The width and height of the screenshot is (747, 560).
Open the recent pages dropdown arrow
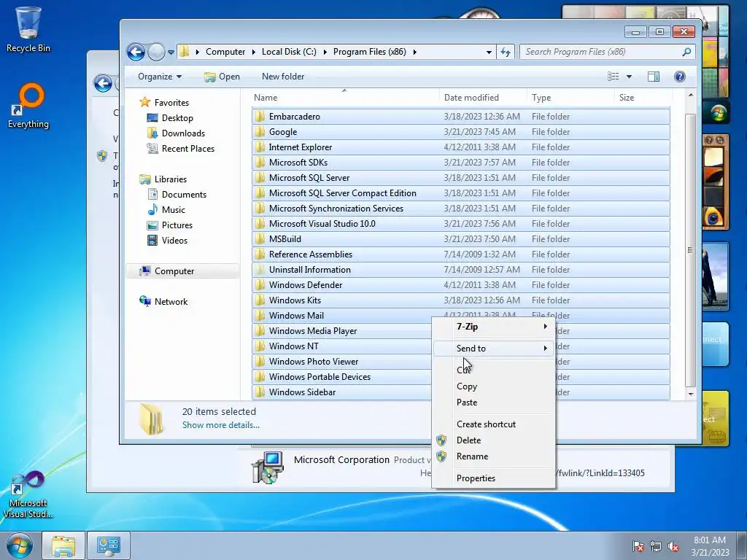coord(171,52)
